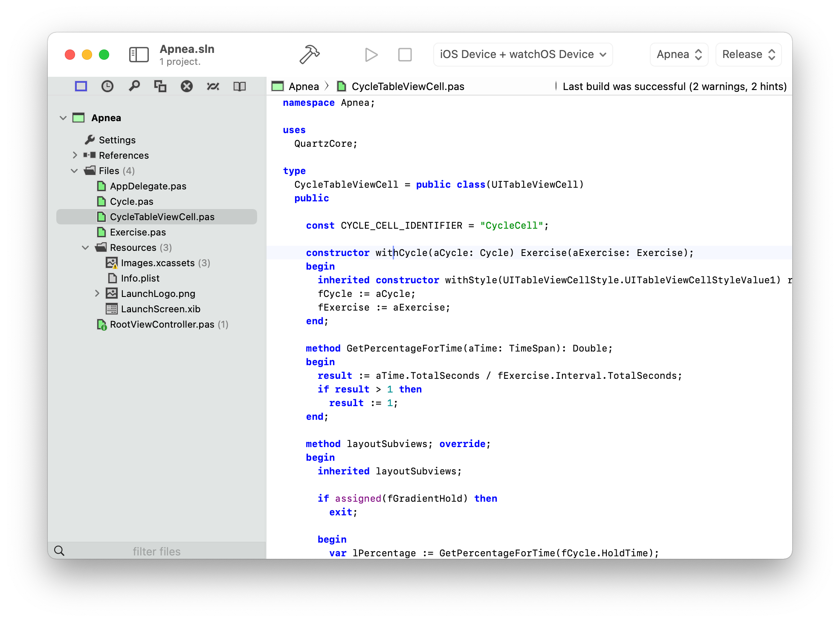Click the Settings wrench icon
This screenshot has height=622, width=840.
[90, 140]
